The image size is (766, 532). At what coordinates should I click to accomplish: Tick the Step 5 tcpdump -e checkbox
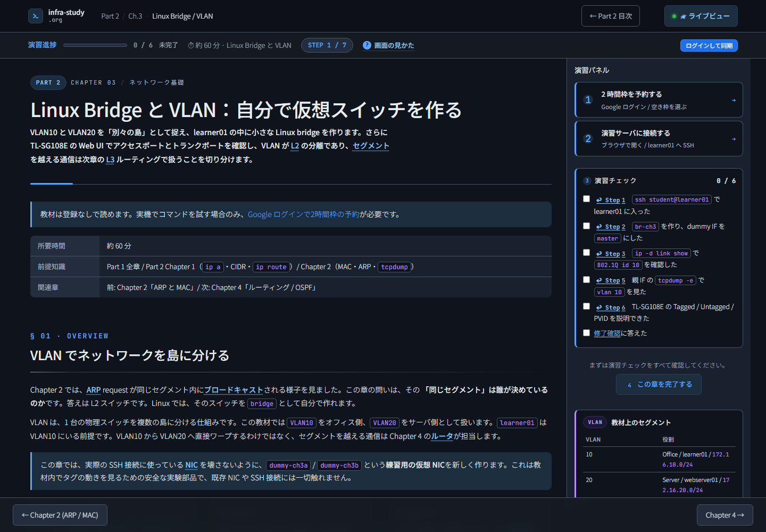pyautogui.click(x=586, y=279)
